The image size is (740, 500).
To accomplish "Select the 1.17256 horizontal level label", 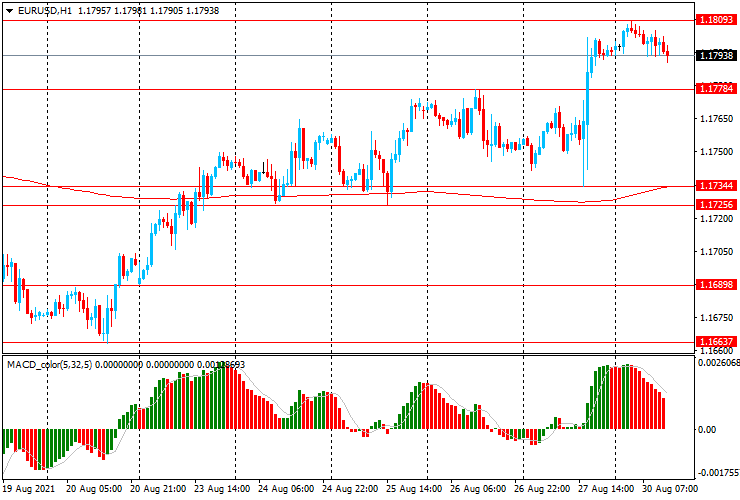I will (716, 204).
